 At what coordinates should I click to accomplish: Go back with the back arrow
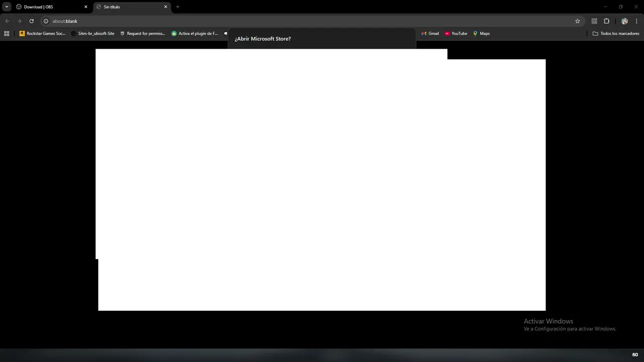click(7, 21)
